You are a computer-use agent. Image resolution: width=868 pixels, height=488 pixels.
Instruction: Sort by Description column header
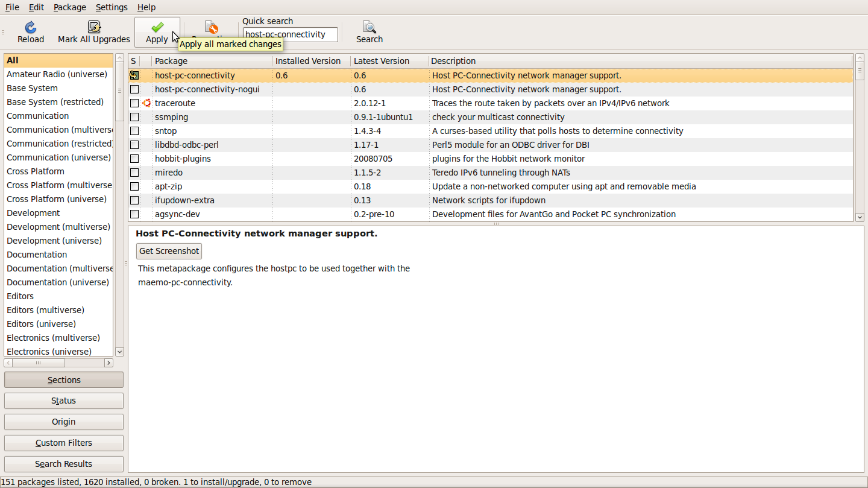tap(641, 61)
